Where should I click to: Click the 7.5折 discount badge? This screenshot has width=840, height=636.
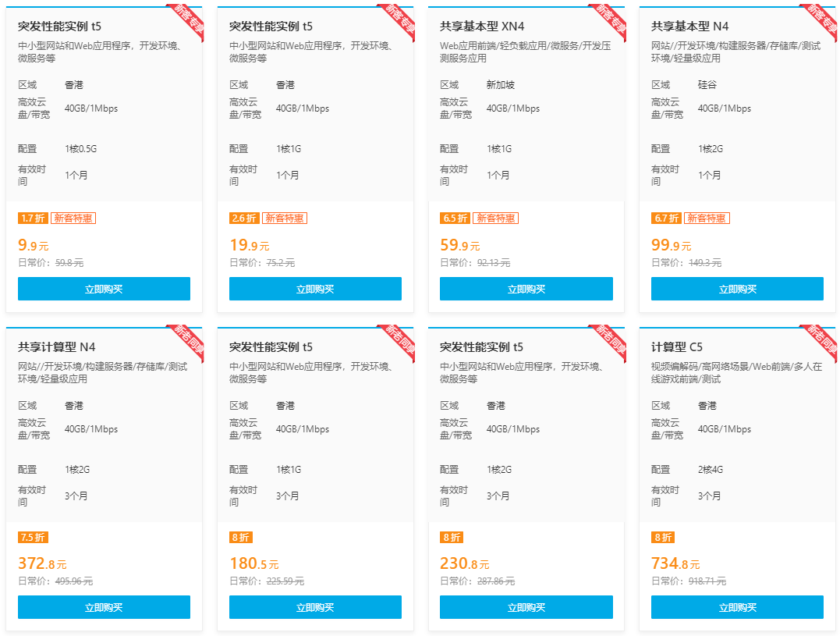click(x=33, y=537)
